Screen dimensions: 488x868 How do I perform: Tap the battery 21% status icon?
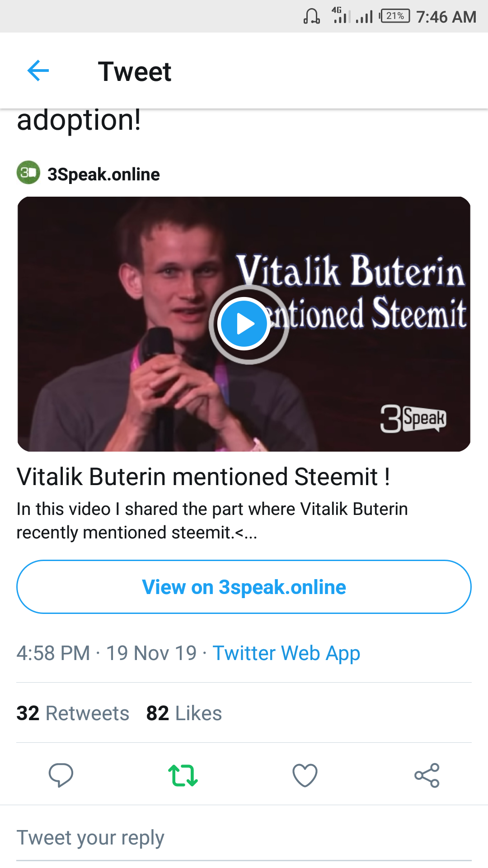(x=394, y=16)
